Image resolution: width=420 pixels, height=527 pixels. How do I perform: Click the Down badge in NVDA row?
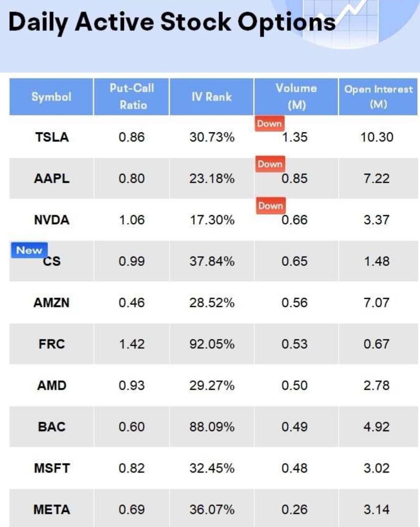pos(271,206)
